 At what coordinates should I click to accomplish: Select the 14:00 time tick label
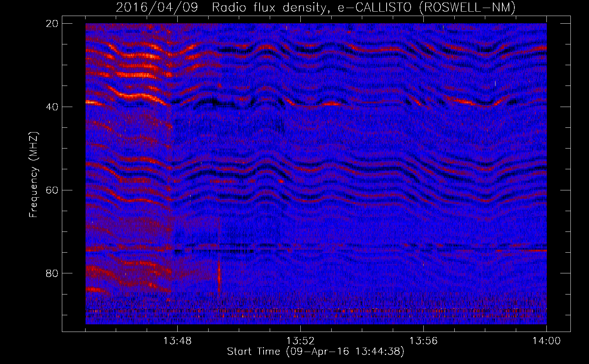546,341
